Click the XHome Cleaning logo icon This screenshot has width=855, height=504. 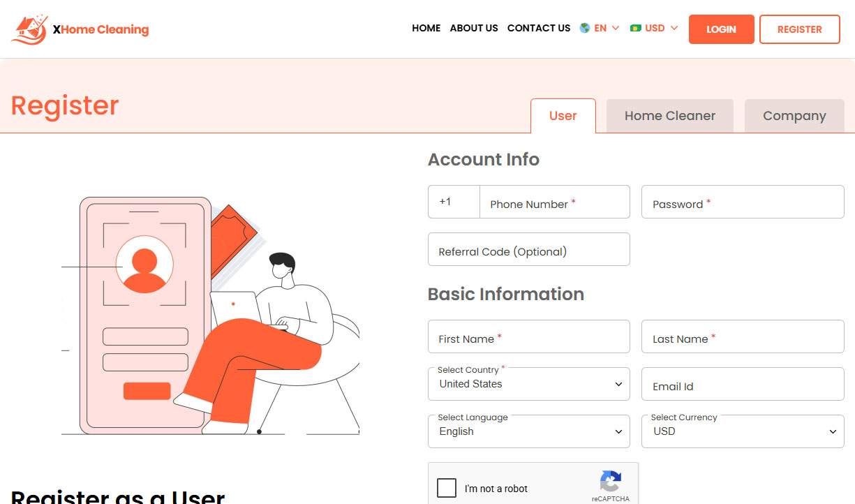[x=29, y=29]
